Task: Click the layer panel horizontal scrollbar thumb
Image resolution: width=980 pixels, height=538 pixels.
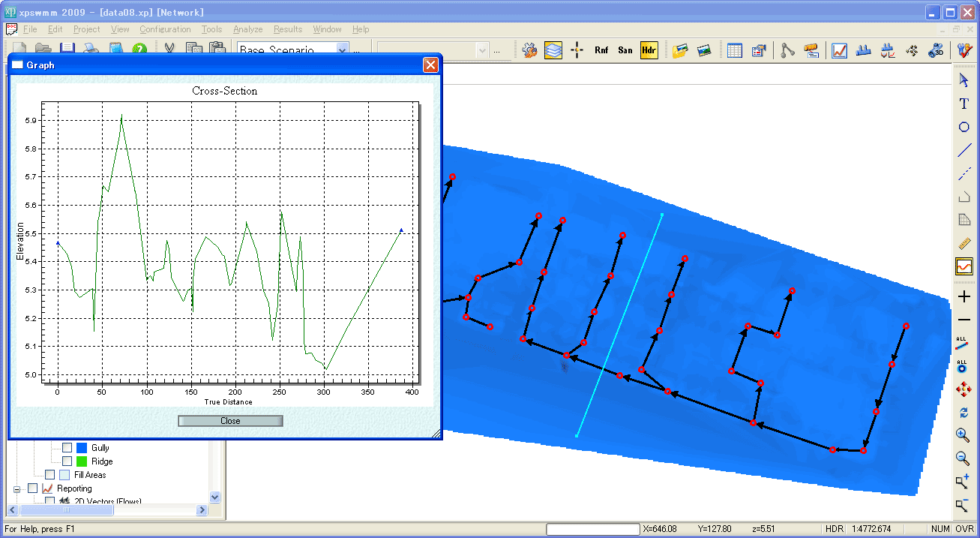Action: [x=66, y=509]
